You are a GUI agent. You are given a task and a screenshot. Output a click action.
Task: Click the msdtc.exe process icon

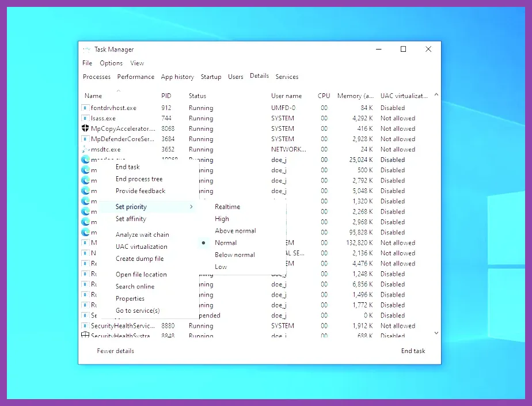pyautogui.click(x=85, y=149)
